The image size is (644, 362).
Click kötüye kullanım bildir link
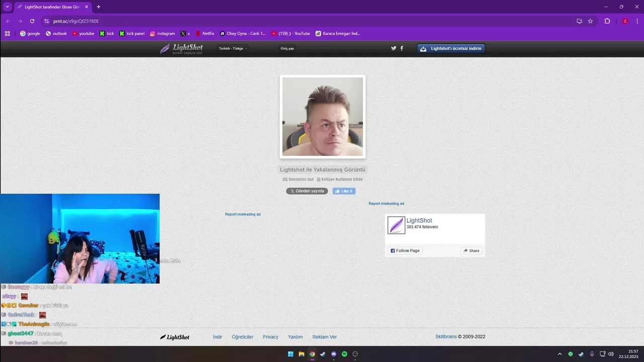click(340, 179)
